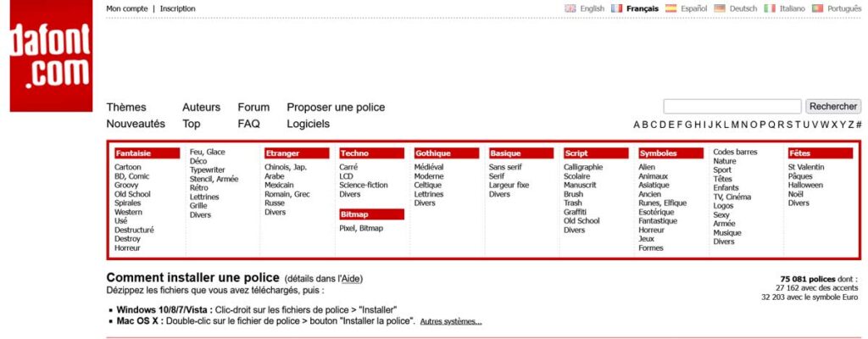Viewport: 868px width, 339px height.
Task: Select Sans serif subcategory
Action: pyautogui.click(x=505, y=167)
